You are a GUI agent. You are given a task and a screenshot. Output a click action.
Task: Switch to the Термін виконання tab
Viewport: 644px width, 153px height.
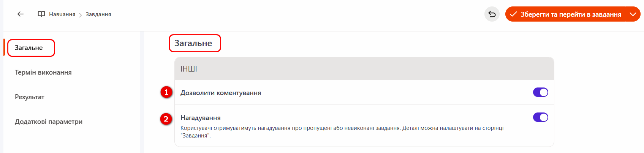[43, 72]
